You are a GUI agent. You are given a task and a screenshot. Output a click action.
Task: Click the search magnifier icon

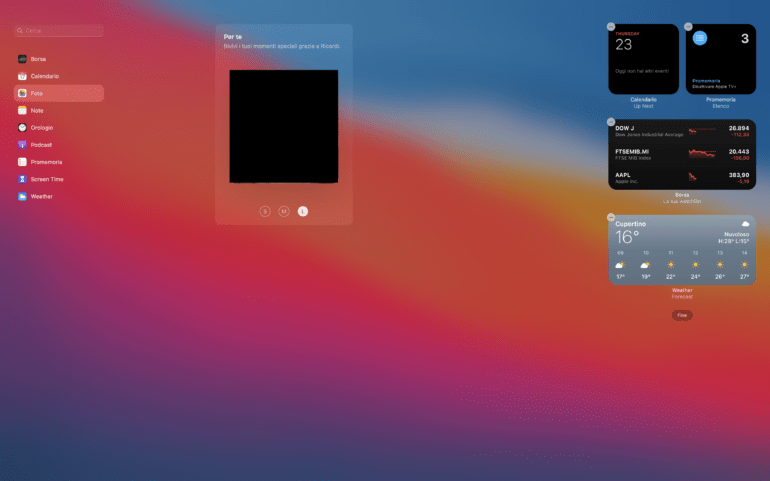tap(20, 30)
